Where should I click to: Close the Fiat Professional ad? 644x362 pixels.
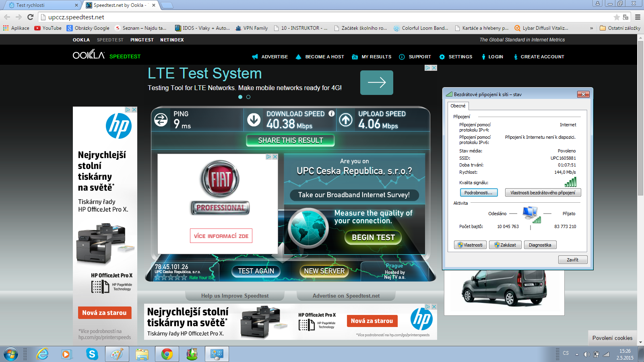click(x=275, y=157)
